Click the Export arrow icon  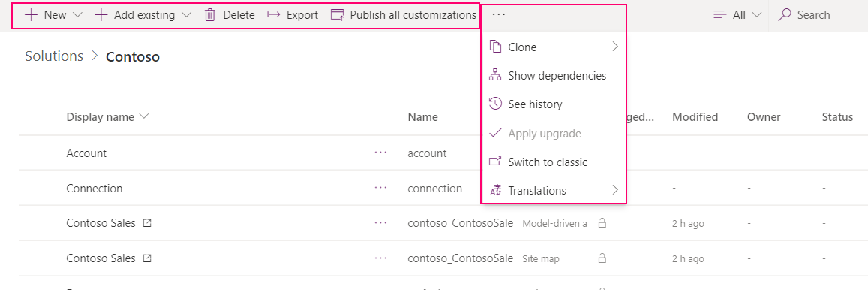pyautogui.click(x=274, y=15)
